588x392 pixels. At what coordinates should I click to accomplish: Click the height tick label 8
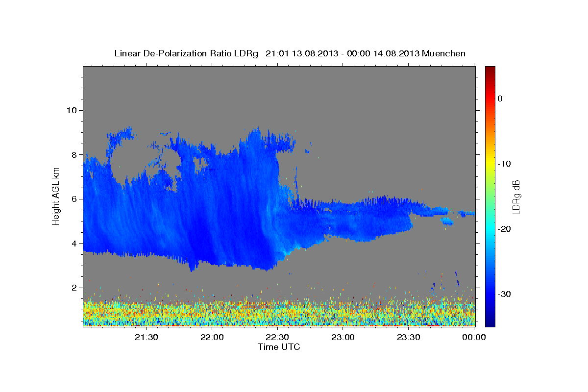[x=74, y=155]
